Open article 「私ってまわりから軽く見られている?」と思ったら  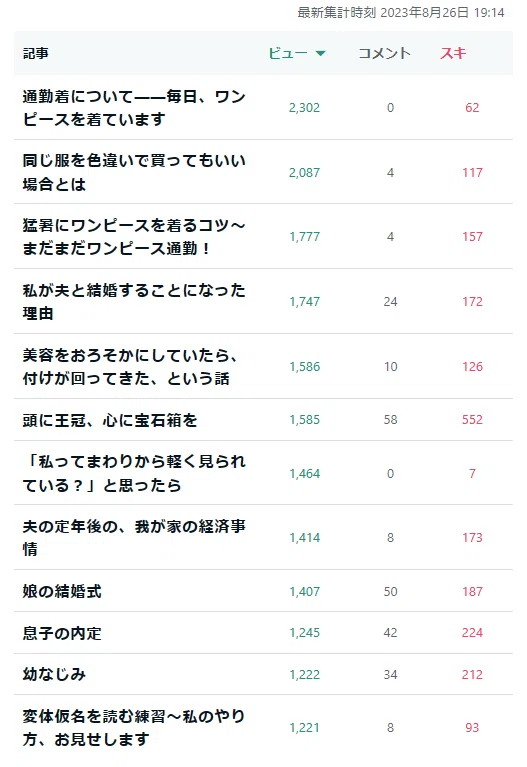[134, 473]
